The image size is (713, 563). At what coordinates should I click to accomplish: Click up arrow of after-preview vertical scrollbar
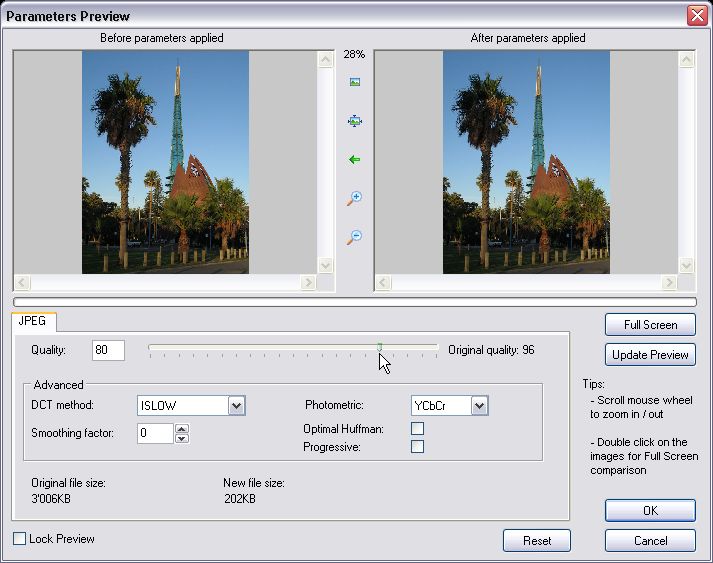tap(687, 60)
